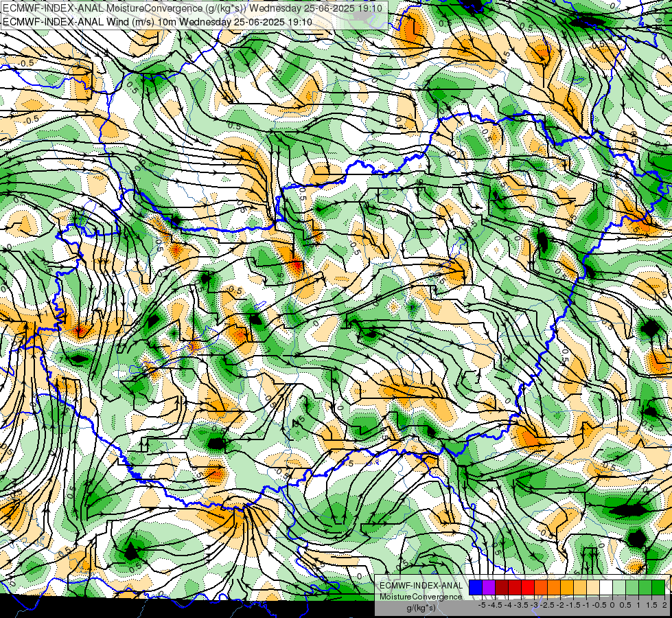
Task: Click the legend scale label "-5"
Action: [482, 605]
